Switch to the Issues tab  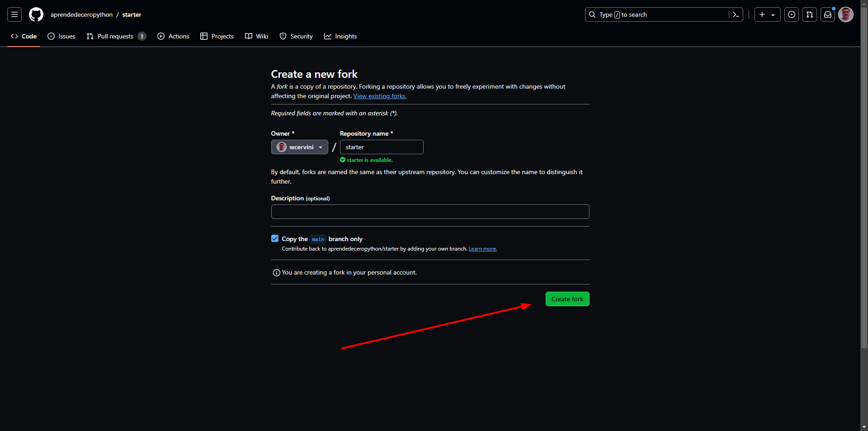(61, 36)
